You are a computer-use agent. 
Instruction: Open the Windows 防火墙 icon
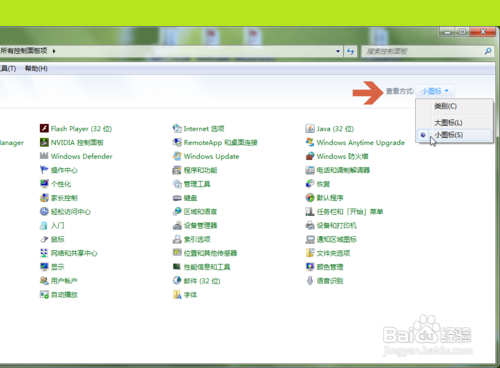pos(310,156)
